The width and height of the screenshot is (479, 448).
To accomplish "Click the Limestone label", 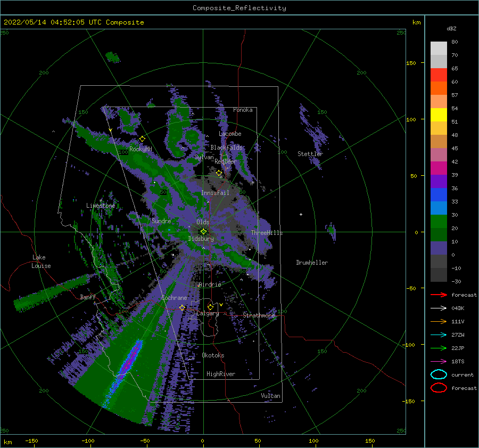I will click(x=101, y=206).
